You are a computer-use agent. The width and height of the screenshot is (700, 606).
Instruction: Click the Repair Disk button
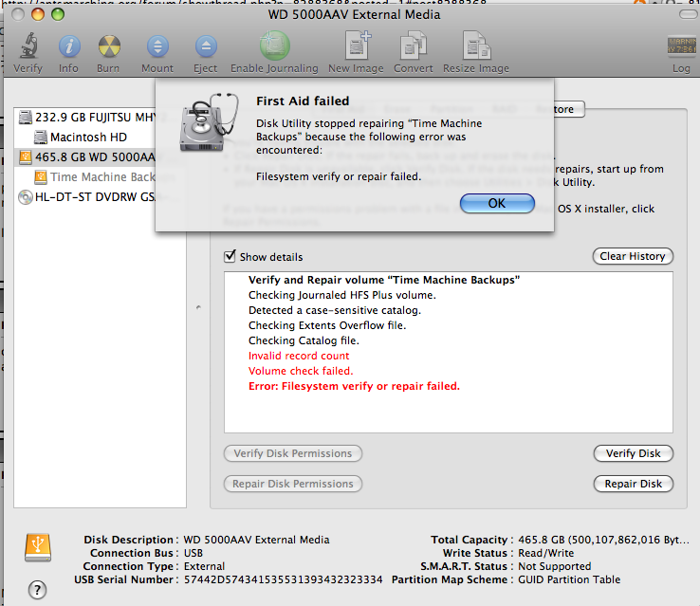pyautogui.click(x=633, y=484)
